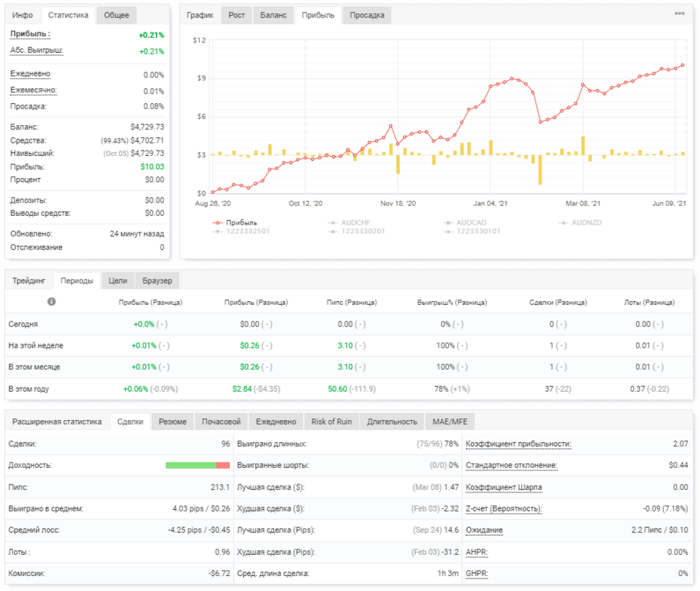
Task: Toggle legend entry 1223332501
Action: [241, 231]
